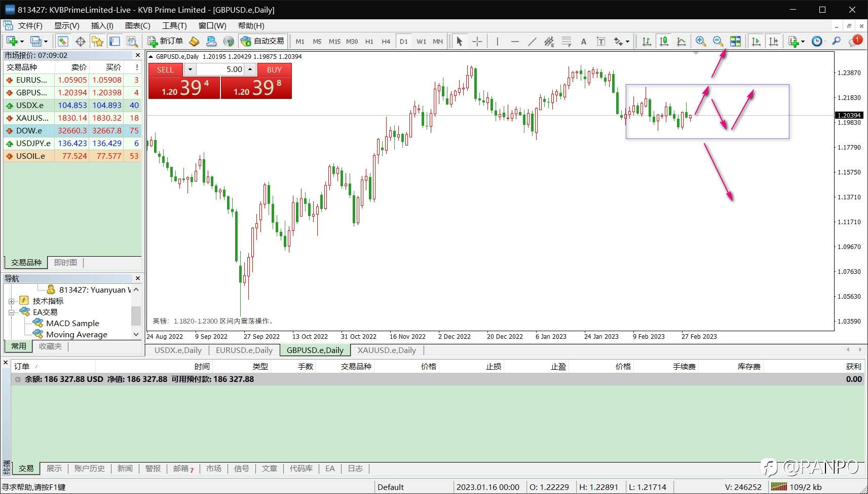
Task: Select the USDJPY.e symbol row
Action: pyautogui.click(x=72, y=143)
